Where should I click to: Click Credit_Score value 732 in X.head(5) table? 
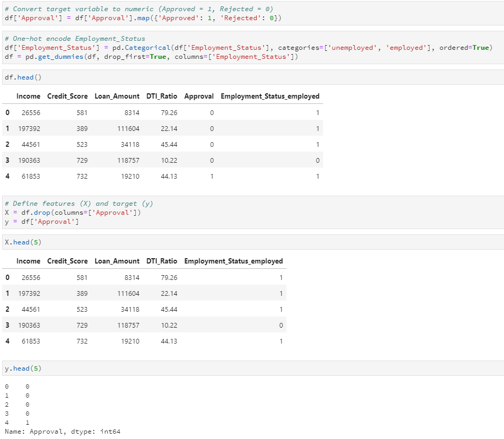(81, 341)
